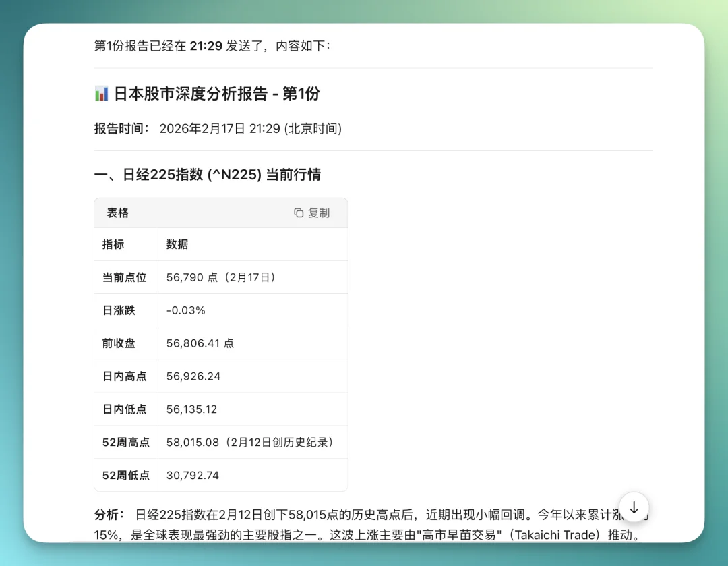
Task: Select the 日内高点 cell 56,926.24
Action: 193,376
